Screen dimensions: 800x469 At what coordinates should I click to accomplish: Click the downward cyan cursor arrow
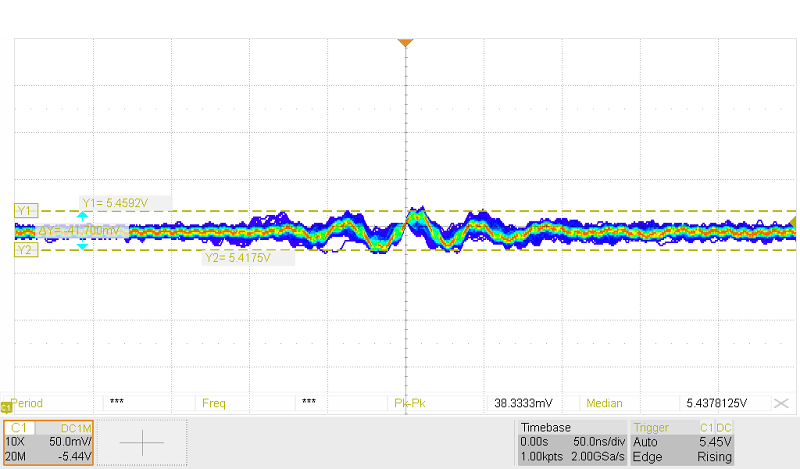coord(83,245)
